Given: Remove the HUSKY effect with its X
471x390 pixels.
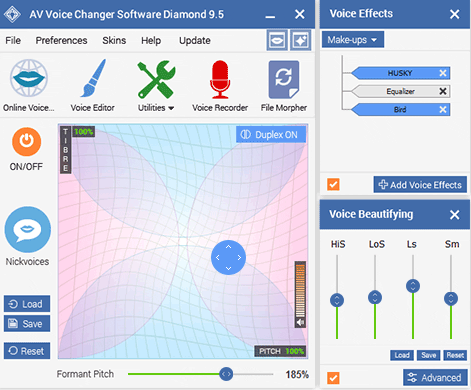Looking at the screenshot, I should click(x=443, y=73).
